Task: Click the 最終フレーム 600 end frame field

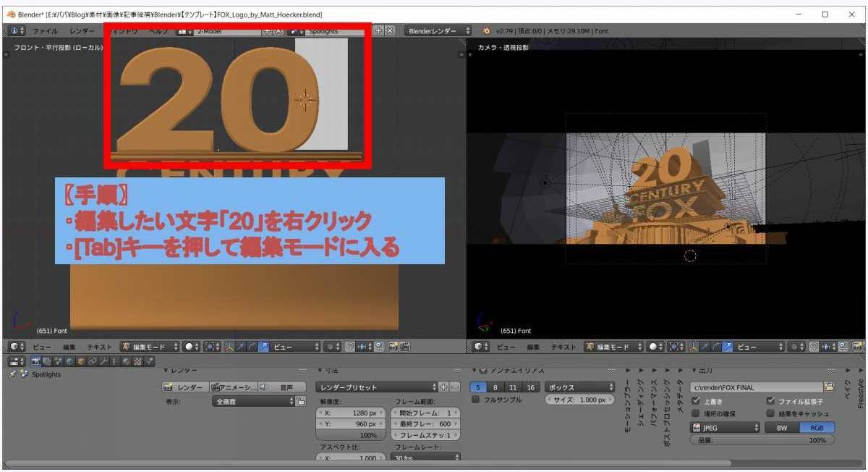Action: (425, 423)
